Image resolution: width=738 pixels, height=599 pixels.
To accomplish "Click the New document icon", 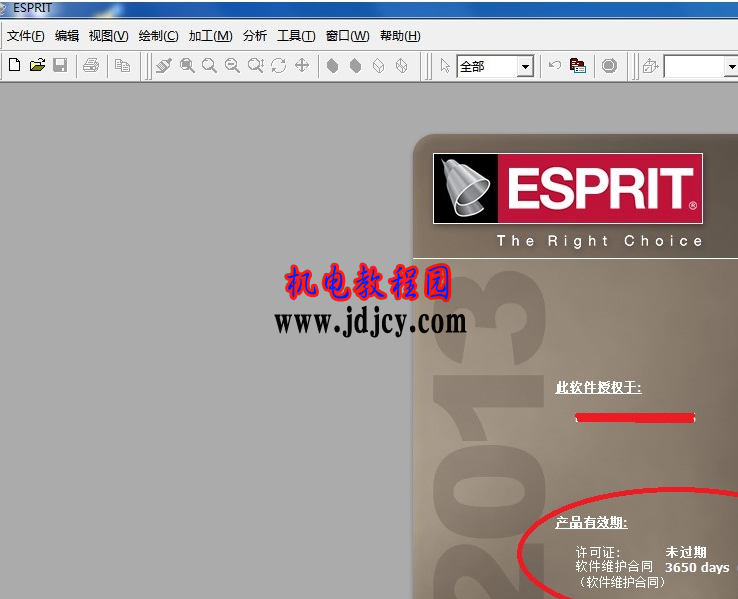I will 15,65.
